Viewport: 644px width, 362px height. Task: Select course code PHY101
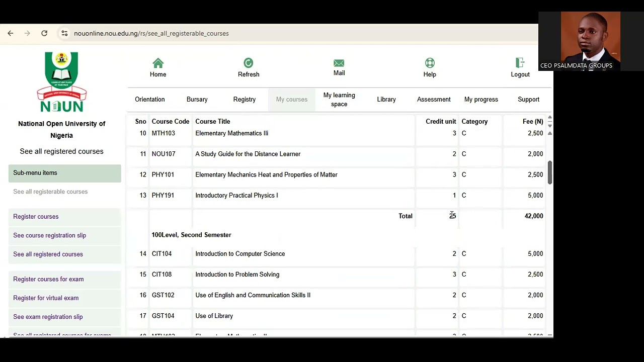163,174
